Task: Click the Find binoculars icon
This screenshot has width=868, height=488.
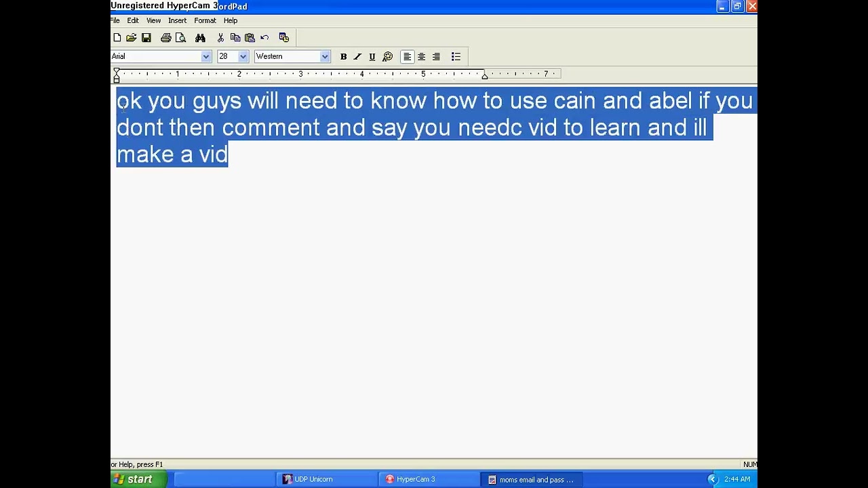Action: coord(201,38)
